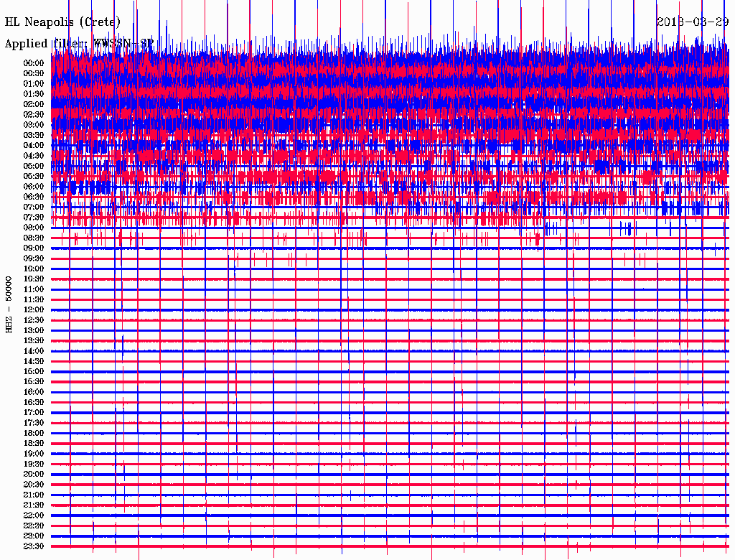
Task: Choose the 17:30 trace time label
Action: tap(34, 423)
